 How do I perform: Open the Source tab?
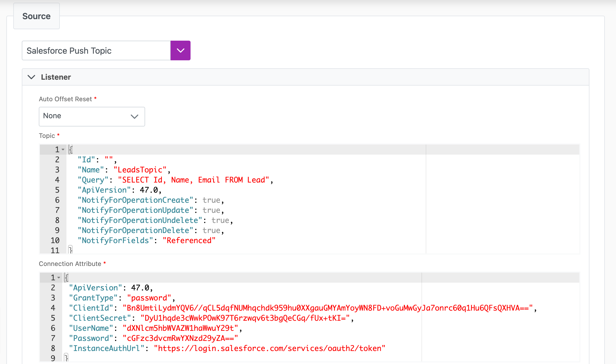point(36,16)
